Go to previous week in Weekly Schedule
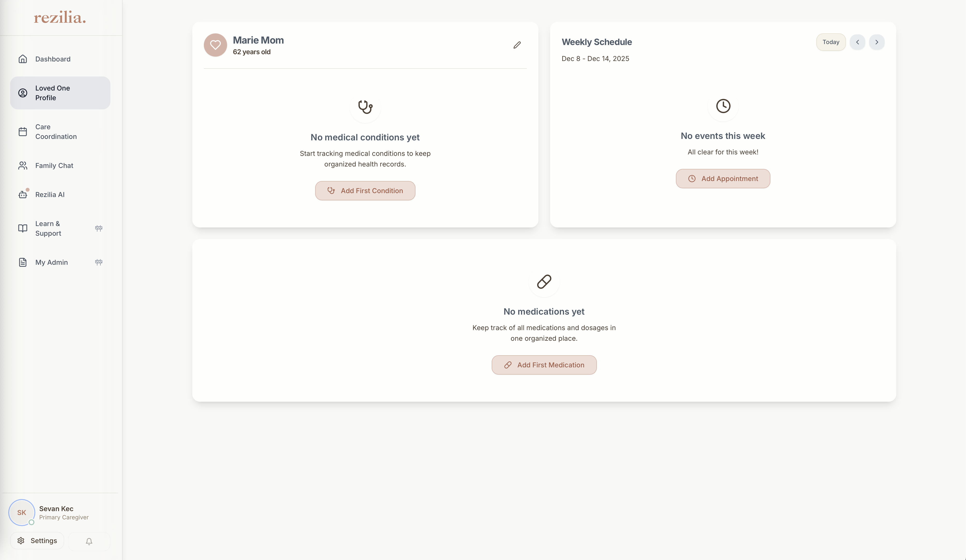This screenshot has width=966, height=560. (857, 42)
